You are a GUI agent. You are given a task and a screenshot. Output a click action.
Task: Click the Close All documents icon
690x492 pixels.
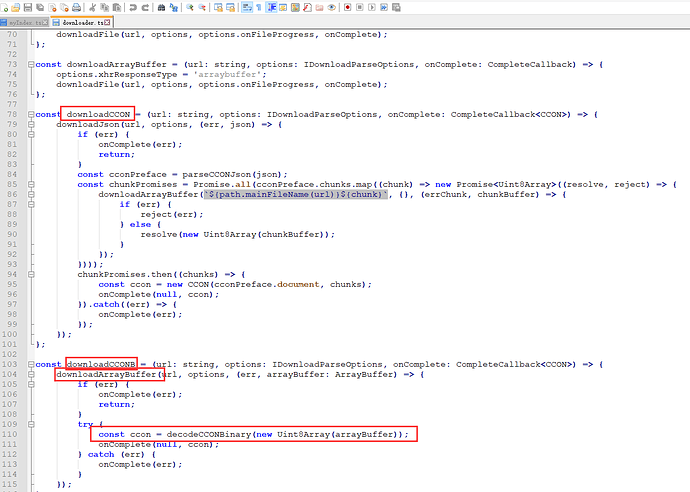(x=64, y=7)
